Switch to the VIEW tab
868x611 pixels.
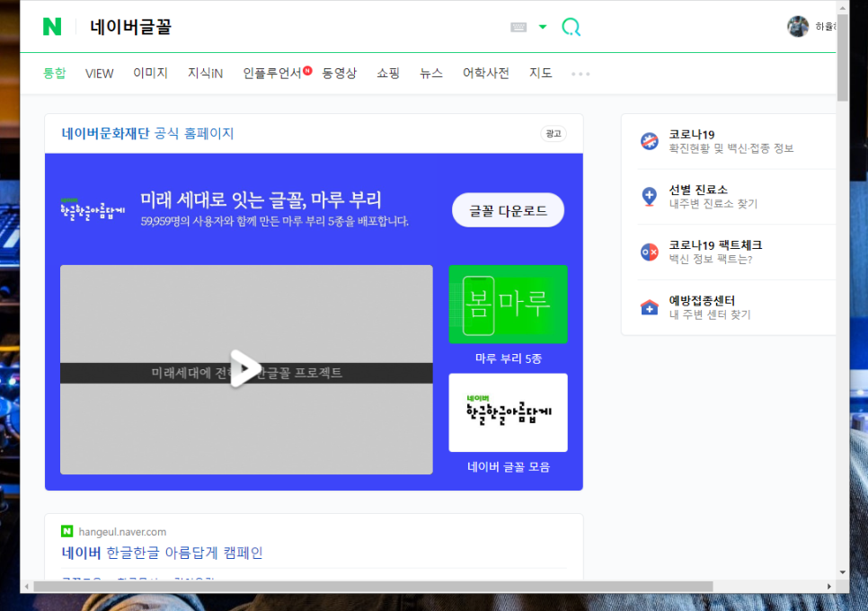(x=99, y=74)
